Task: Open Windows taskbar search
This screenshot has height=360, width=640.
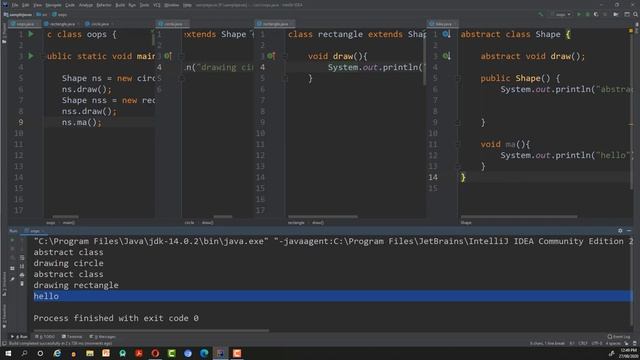Action: pyautogui.click(x=24, y=353)
